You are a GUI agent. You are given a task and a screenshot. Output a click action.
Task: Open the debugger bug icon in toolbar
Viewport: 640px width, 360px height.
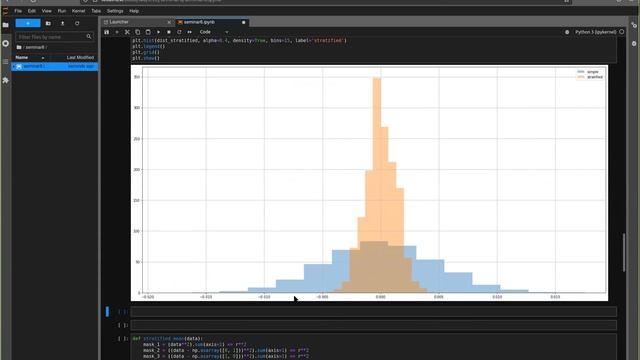[567, 32]
